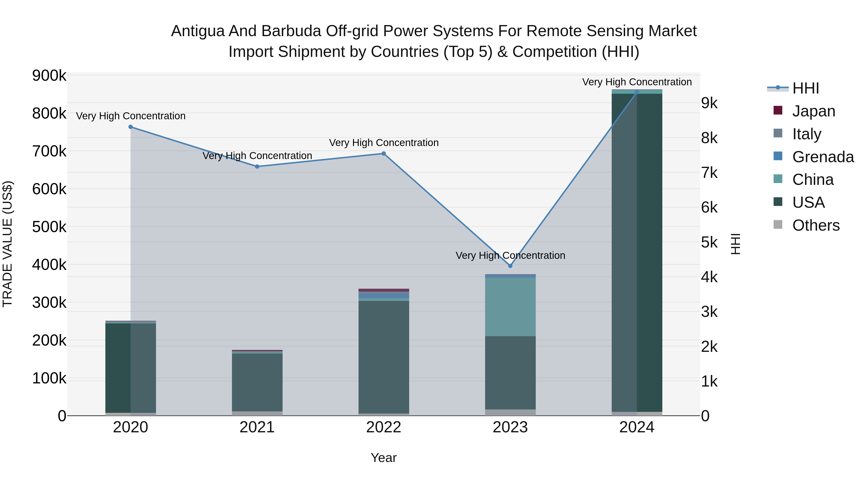The width and height of the screenshot is (868, 488).
Task: Click the 2023 HHI data point
Action: click(510, 266)
